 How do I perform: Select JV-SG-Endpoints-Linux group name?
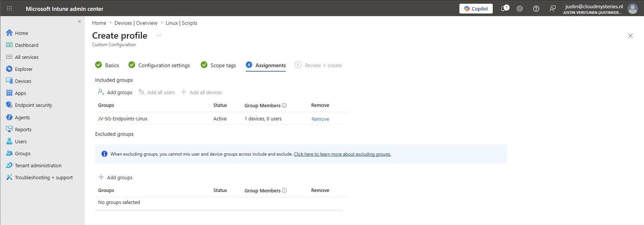point(123,119)
